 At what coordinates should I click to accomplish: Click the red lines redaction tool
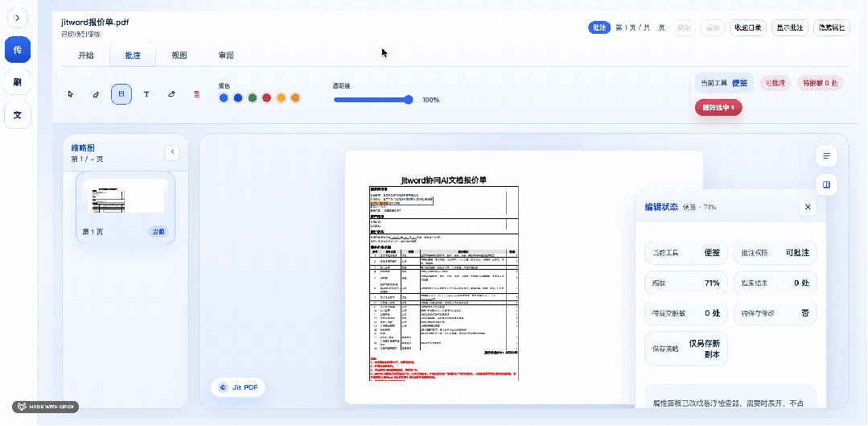[197, 94]
